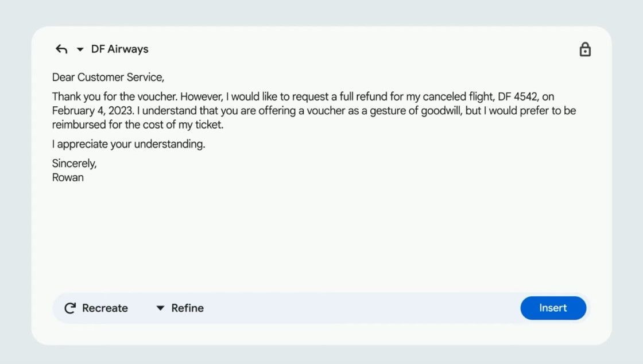Screen dimensions: 643x364
Task: Select the DF Airways recipient name
Action: point(119,49)
